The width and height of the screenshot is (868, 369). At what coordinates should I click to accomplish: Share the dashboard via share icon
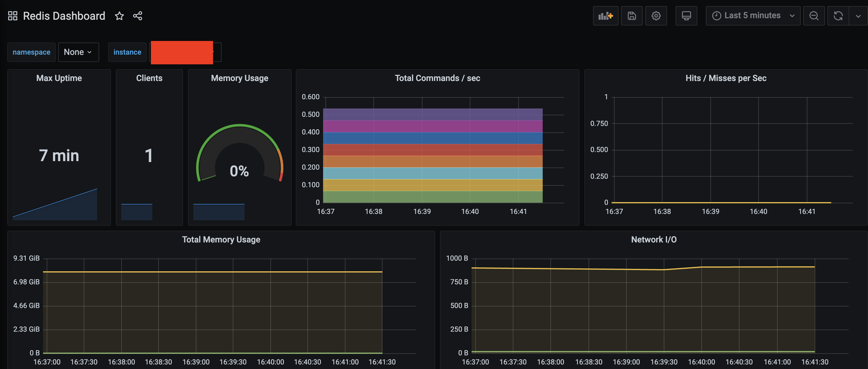(x=138, y=16)
